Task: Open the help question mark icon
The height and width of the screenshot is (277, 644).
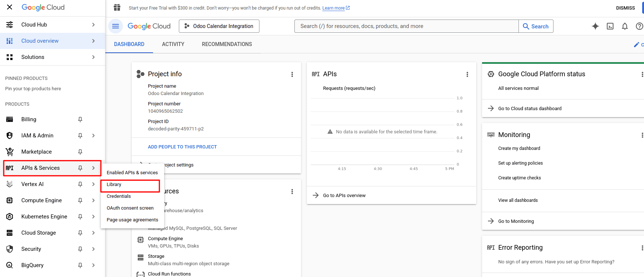Action: (640, 26)
